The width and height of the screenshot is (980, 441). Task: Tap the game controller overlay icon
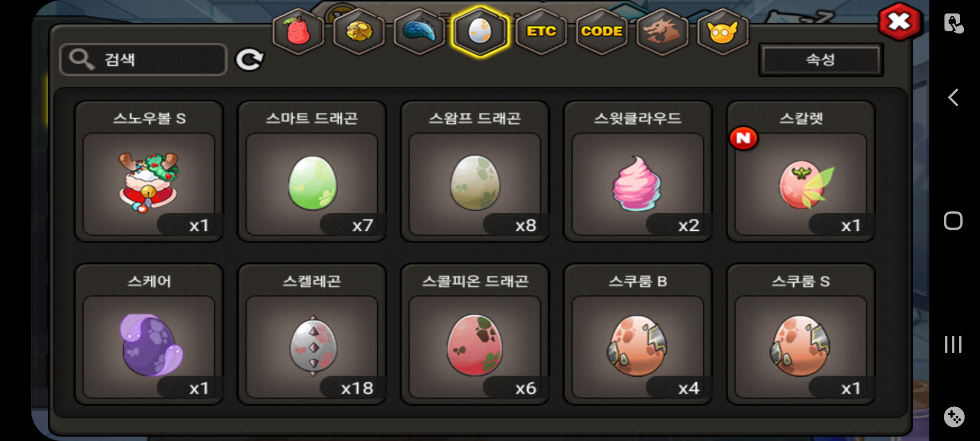pyautogui.click(x=954, y=417)
